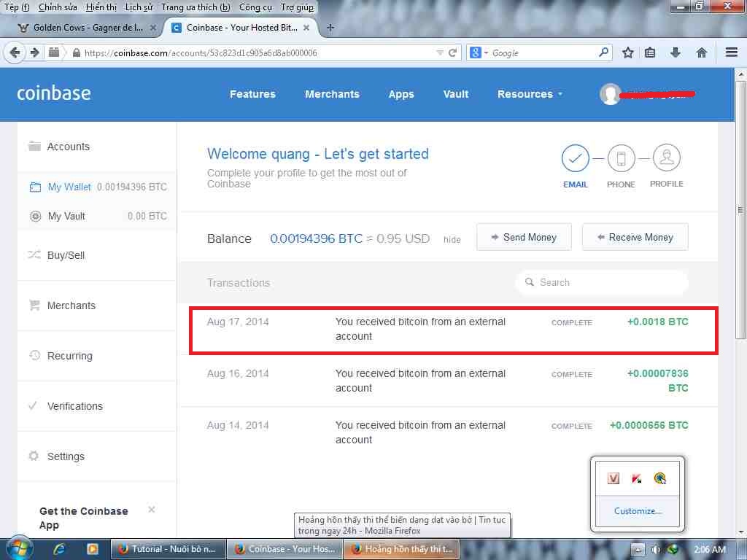Click the Email verified checkmark circle
Image resolution: width=747 pixels, height=560 pixels.
pos(575,158)
